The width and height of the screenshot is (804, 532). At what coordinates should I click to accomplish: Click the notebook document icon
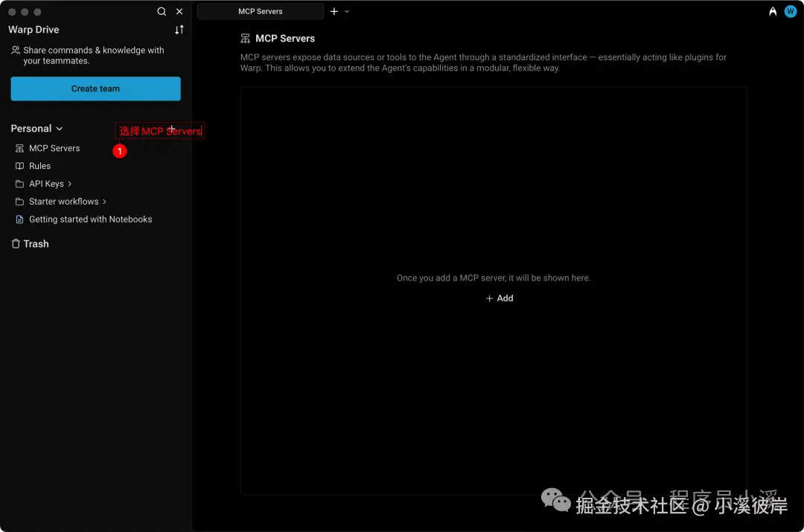point(19,219)
